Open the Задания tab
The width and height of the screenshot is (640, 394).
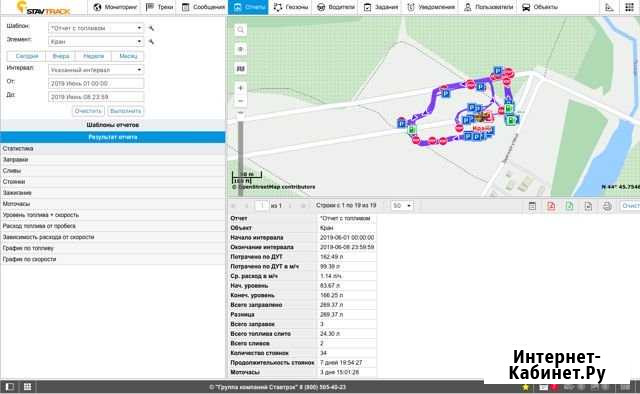tap(380, 7)
